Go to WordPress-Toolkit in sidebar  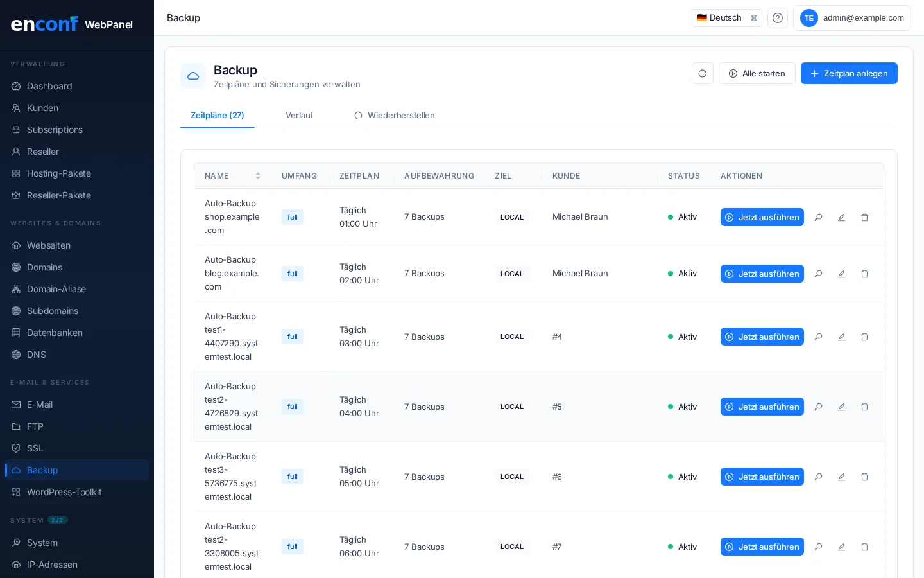point(64,492)
